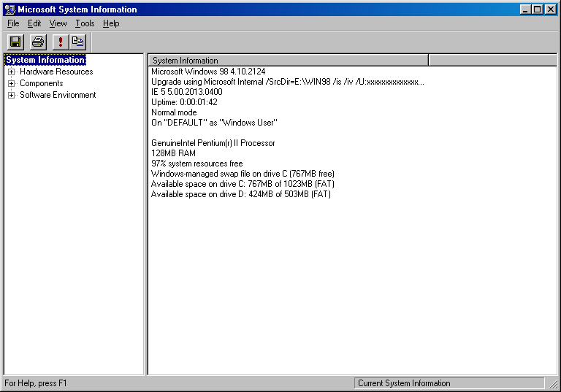Viewport: 561px width, 392px height.
Task: Click the System Information title bar icon
Action: pos(10,9)
